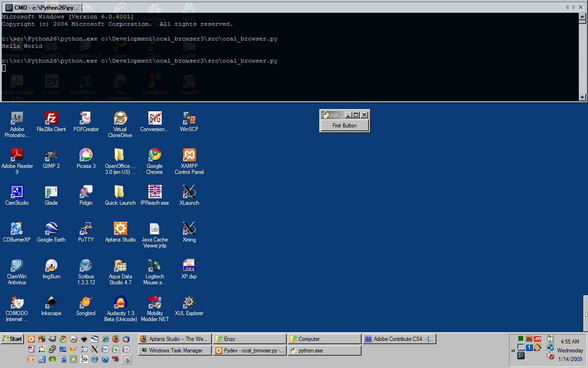Click the WinSCP desktop shortcut
Image resolution: width=588 pixels, height=368 pixels.
click(x=189, y=122)
